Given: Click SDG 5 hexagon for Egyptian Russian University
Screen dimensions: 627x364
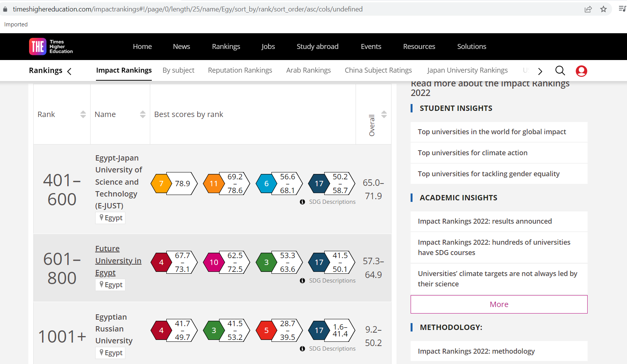Looking at the screenshot, I should click(x=266, y=330).
